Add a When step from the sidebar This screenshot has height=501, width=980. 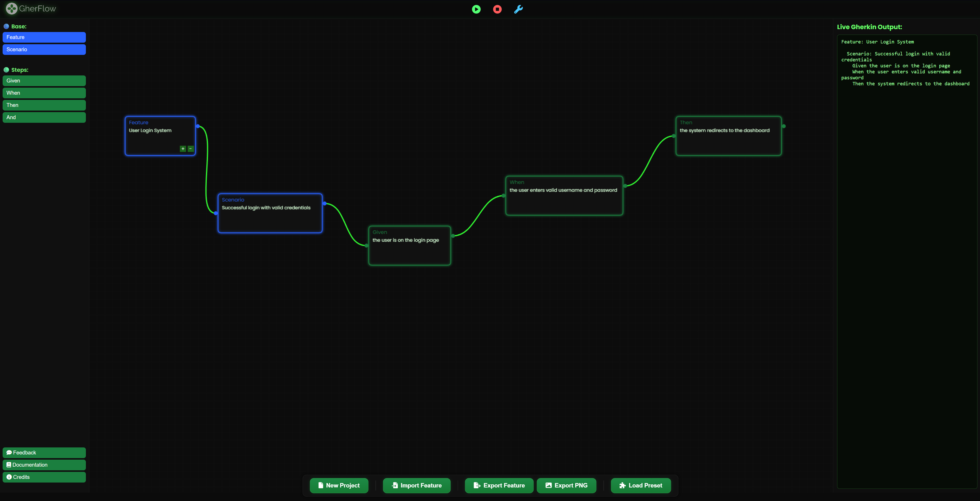(44, 92)
